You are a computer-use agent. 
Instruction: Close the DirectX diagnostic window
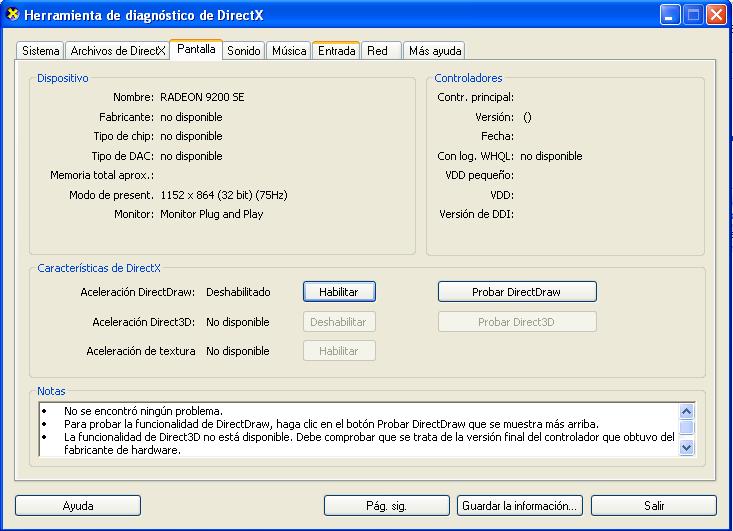click(716, 16)
